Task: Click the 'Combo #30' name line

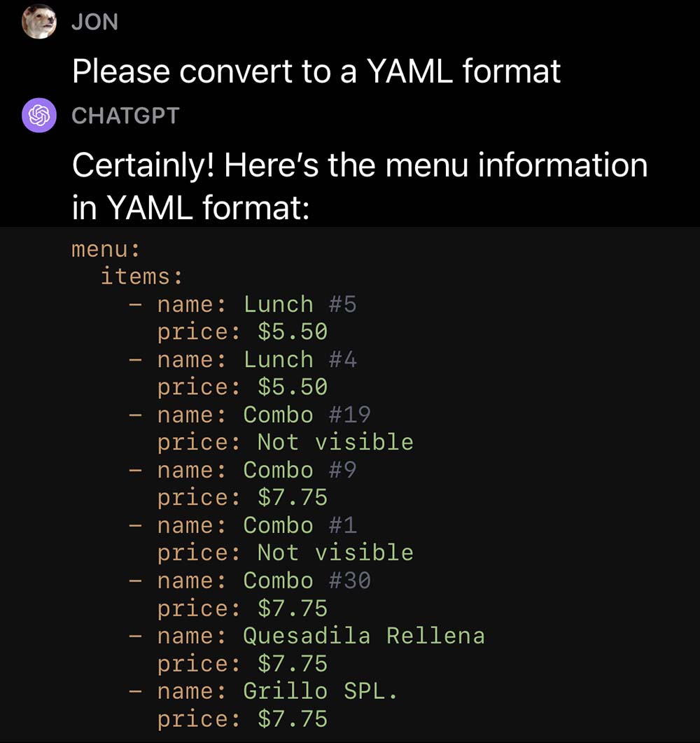Action: click(x=263, y=581)
